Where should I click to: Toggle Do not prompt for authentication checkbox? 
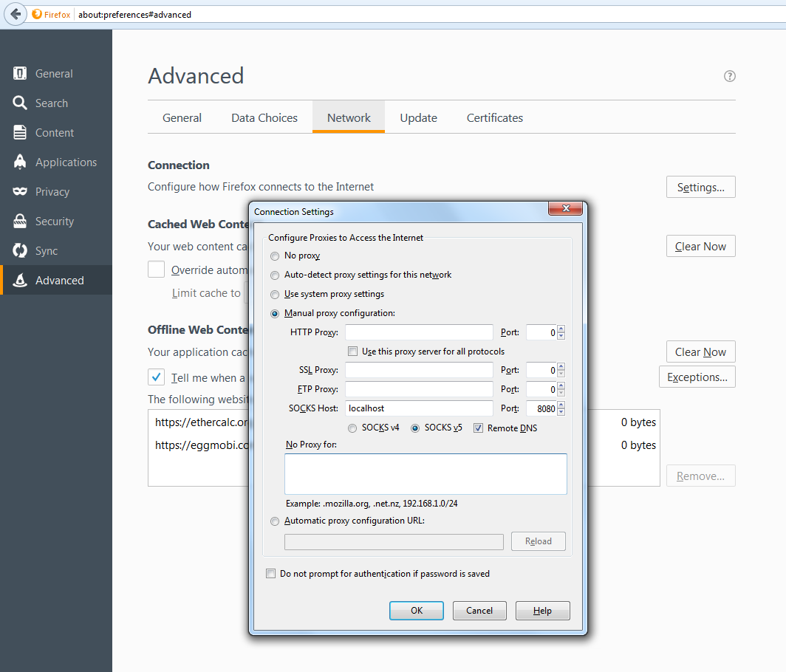point(270,573)
